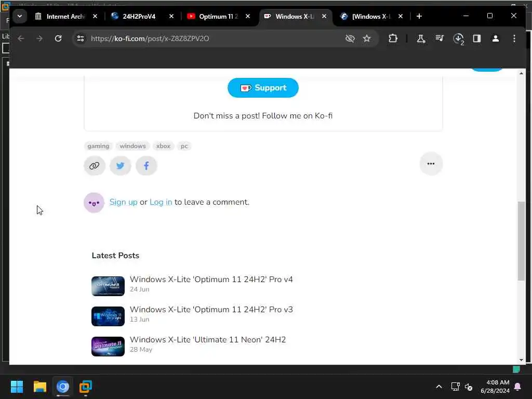Show hidden system tray icons
This screenshot has height=399, width=532.
pos(438,387)
